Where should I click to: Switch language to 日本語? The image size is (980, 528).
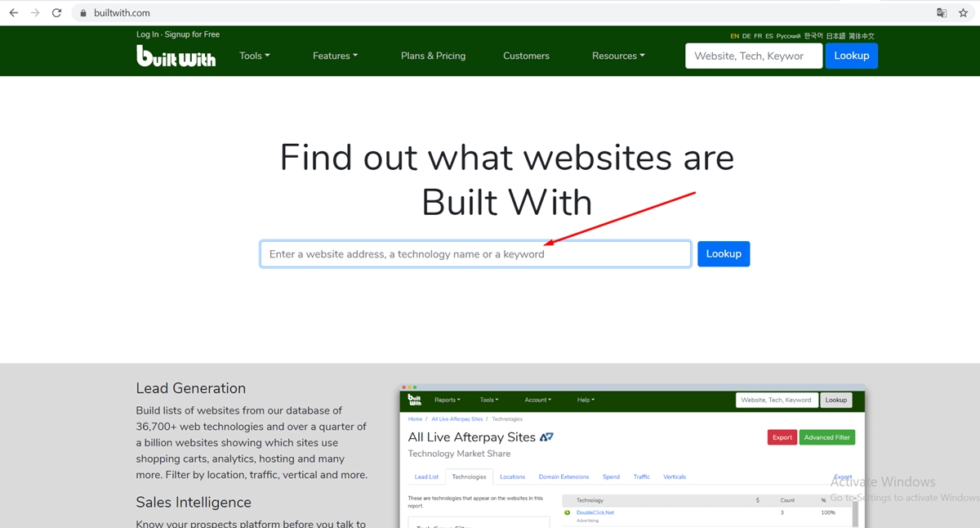tap(835, 36)
